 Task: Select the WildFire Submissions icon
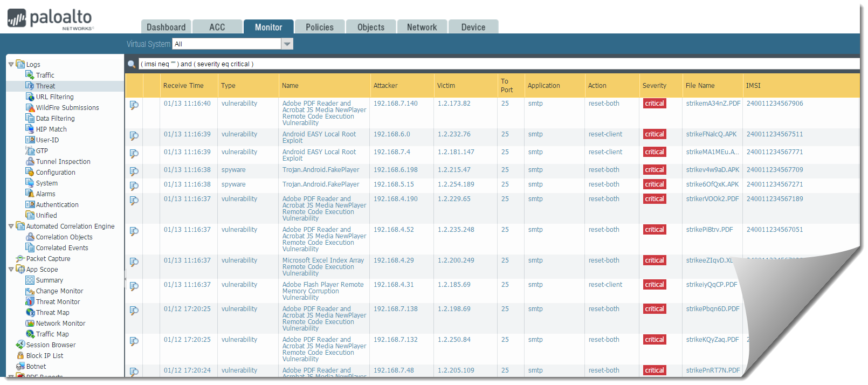(30, 107)
